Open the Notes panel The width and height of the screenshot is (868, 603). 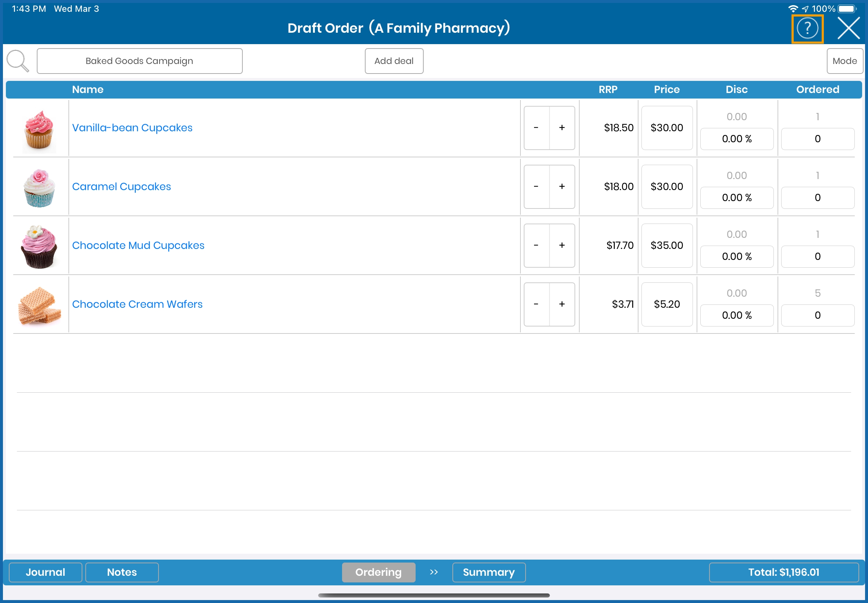click(122, 572)
